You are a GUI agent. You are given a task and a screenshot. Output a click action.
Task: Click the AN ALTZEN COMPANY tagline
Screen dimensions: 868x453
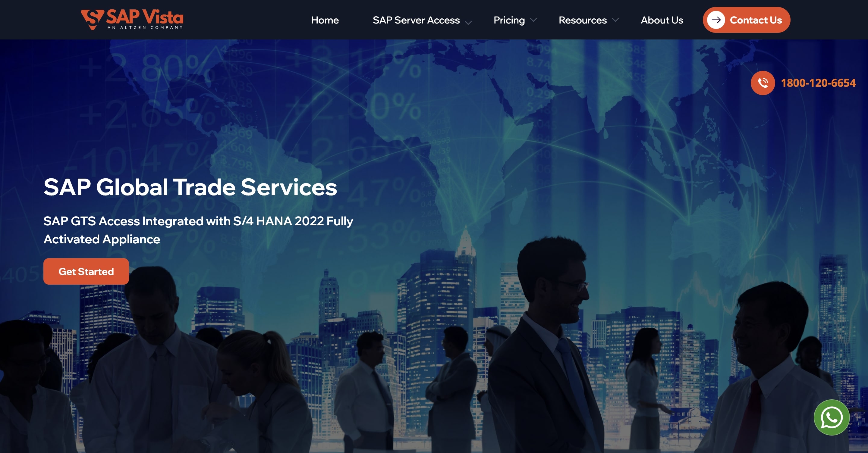145,28
